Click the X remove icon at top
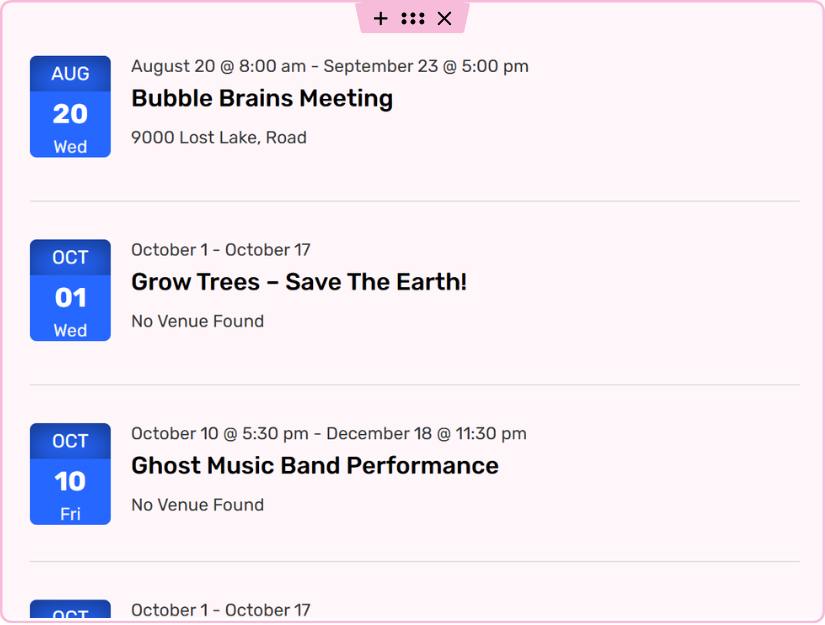 pos(445,18)
